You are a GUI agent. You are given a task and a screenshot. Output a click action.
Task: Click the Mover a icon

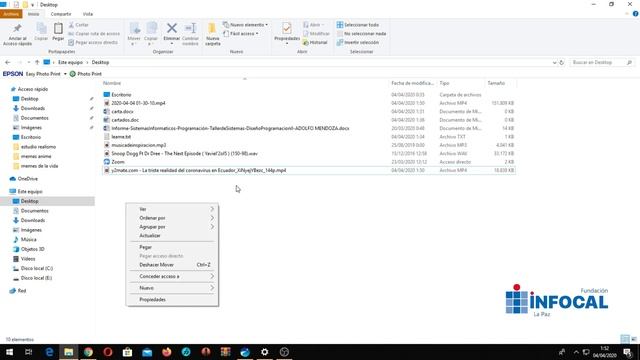(134, 29)
